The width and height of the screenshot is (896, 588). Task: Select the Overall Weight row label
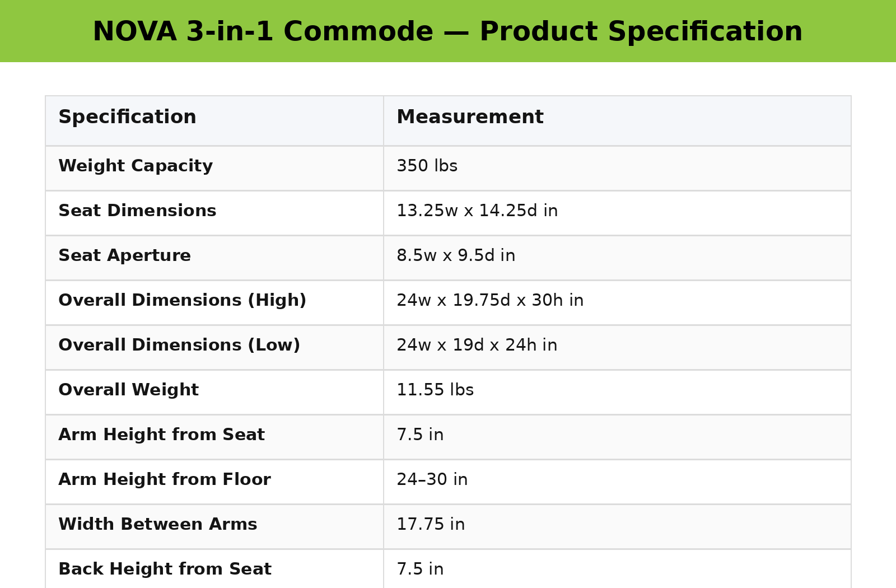point(128,390)
